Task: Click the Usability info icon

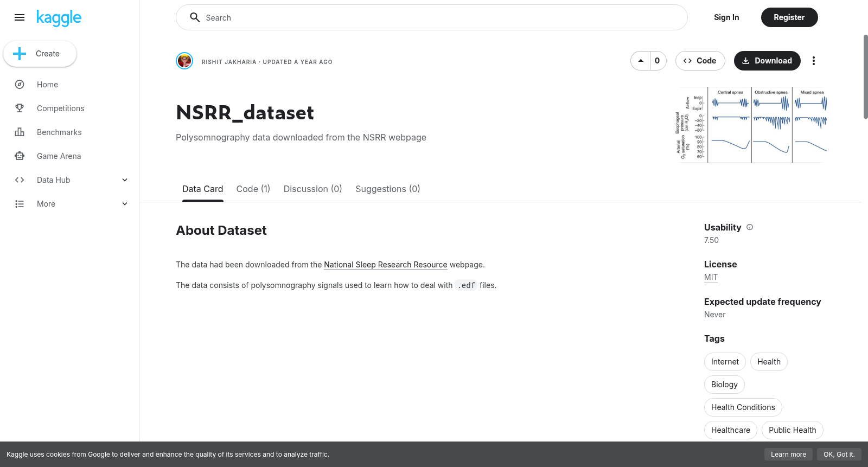Action: point(750,227)
